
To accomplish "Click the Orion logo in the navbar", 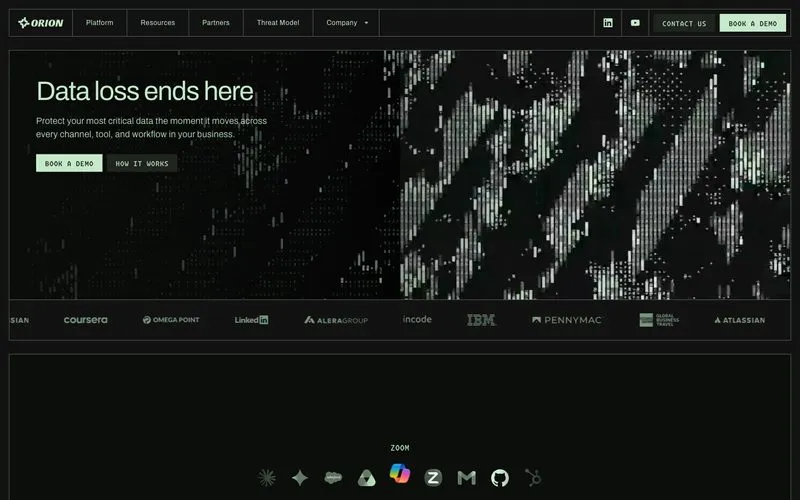I will tap(41, 23).
